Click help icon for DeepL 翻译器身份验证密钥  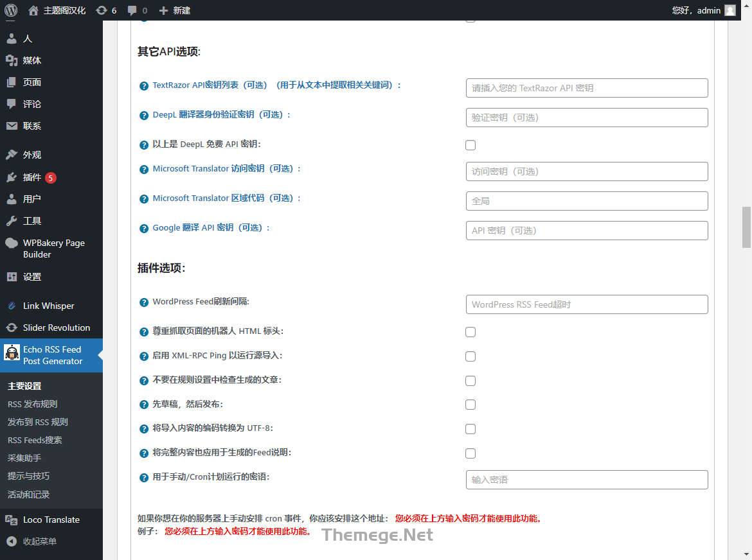click(x=143, y=116)
